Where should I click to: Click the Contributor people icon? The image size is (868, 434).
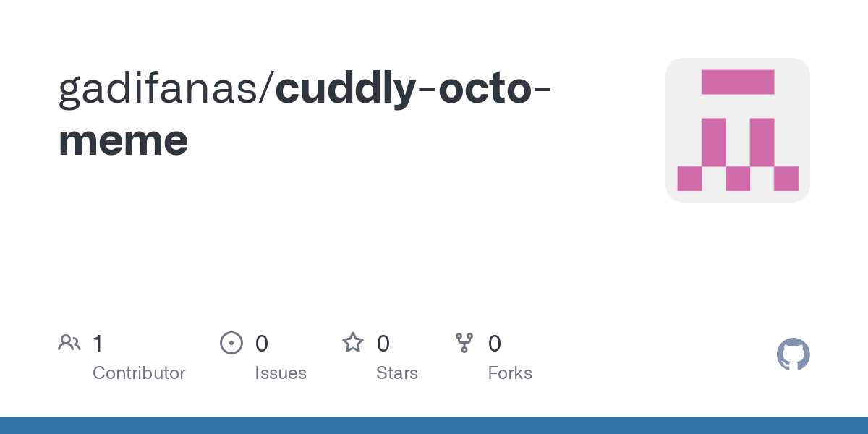(x=69, y=342)
